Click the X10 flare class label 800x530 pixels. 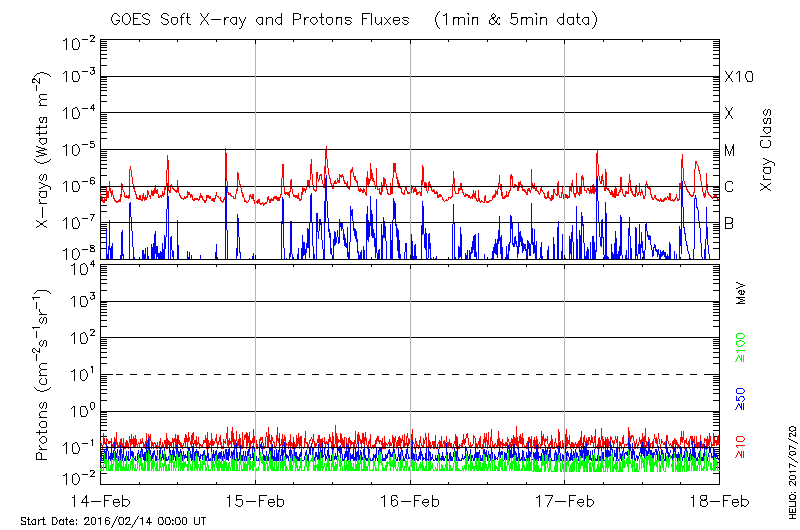(x=738, y=77)
